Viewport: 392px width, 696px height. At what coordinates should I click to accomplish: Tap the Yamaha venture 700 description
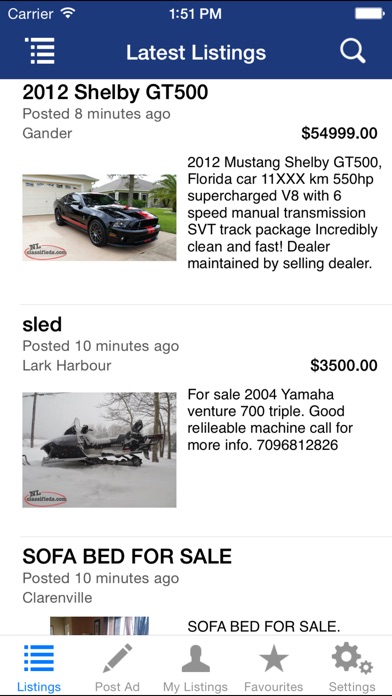click(x=270, y=419)
